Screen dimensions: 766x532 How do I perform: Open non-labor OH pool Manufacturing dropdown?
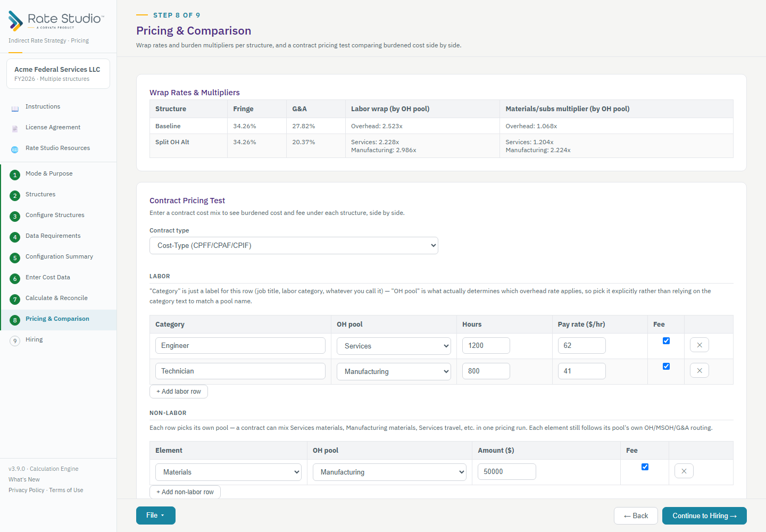tap(389, 472)
